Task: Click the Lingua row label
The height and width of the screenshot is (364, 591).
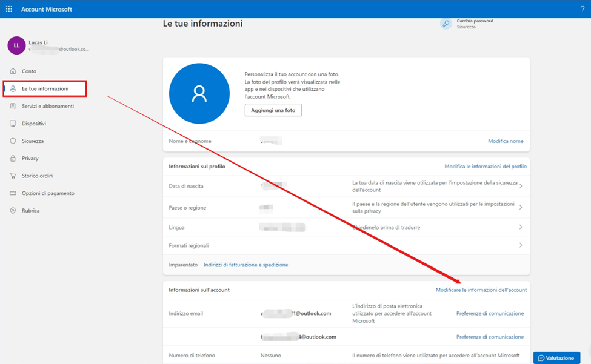Action: 176,227
